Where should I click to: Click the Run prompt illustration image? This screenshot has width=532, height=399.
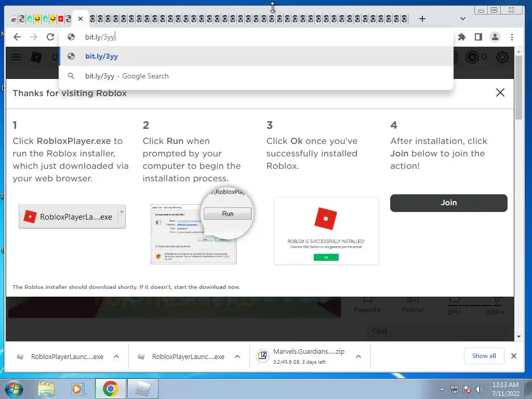point(202,226)
